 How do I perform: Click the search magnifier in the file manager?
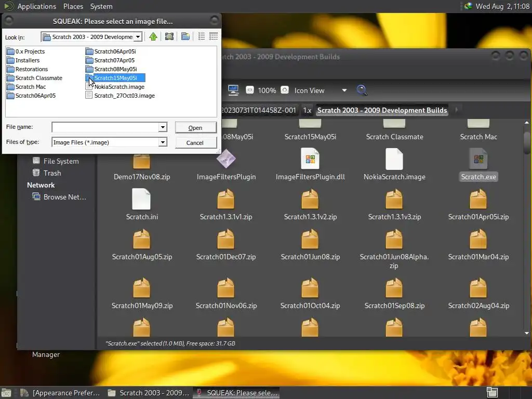tap(362, 90)
